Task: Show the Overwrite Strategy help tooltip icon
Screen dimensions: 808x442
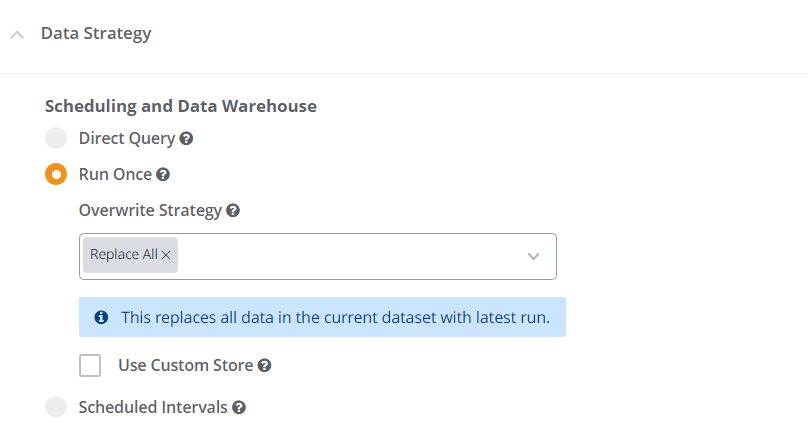Action: [x=233, y=211]
